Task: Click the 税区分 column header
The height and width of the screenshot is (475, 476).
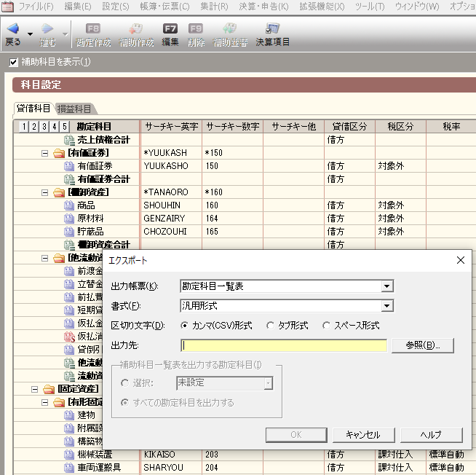Action: [401, 127]
